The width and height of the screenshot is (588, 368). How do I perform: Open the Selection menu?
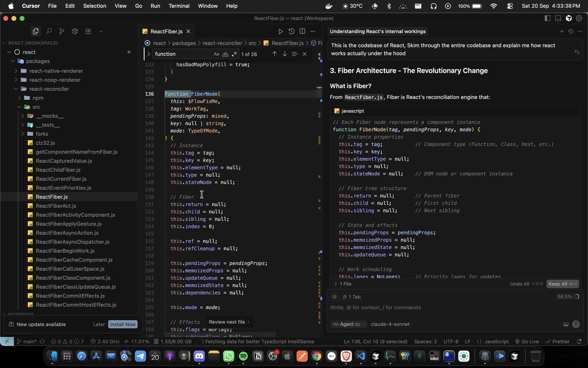95,6
